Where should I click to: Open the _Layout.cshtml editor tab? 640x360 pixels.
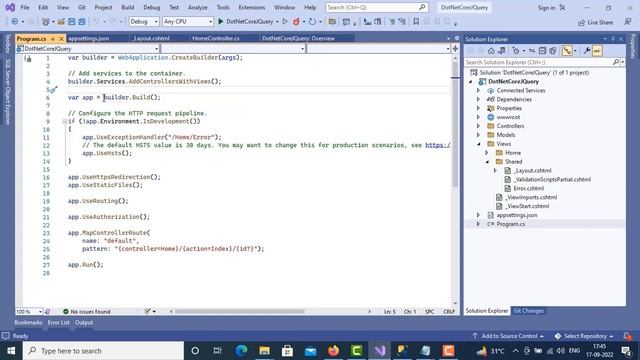coord(151,38)
